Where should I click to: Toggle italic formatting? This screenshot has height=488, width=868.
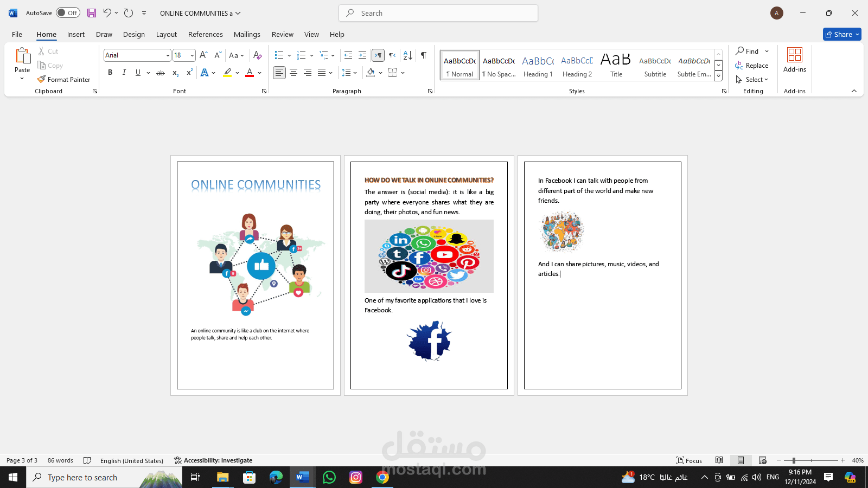click(x=124, y=73)
